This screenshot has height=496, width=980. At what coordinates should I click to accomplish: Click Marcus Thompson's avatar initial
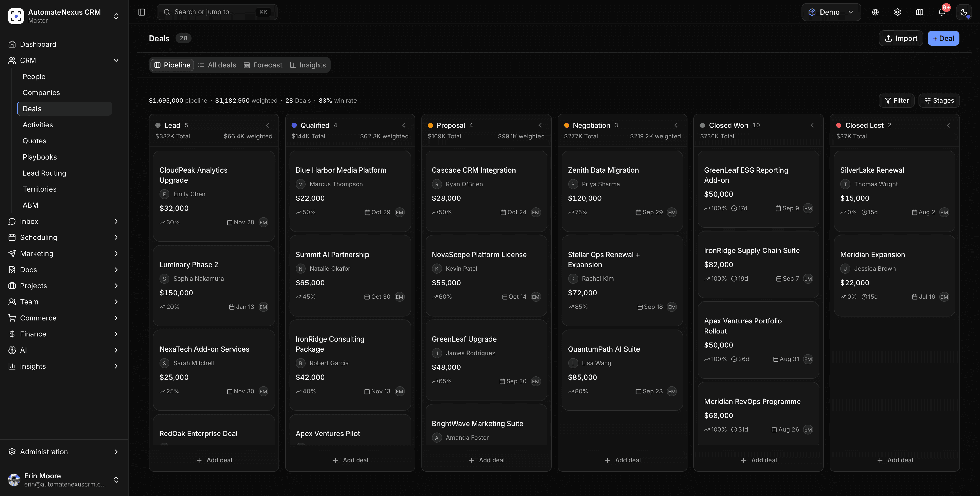click(301, 184)
